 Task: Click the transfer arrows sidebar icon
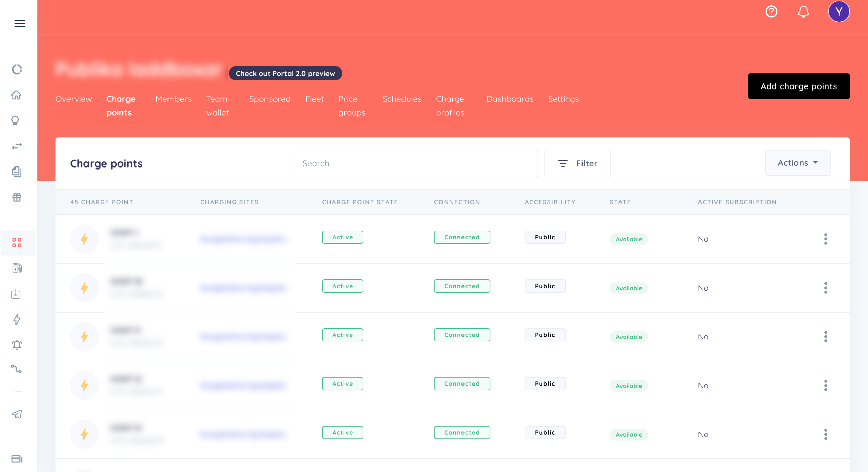(17, 146)
